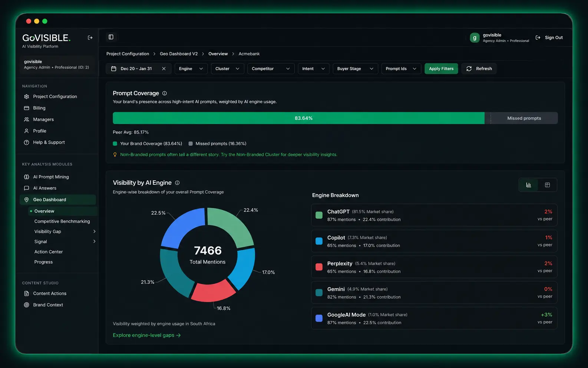Click GoogleAI Mode blue swatch
The height and width of the screenshot is (368, 588).
coord(319,318)
